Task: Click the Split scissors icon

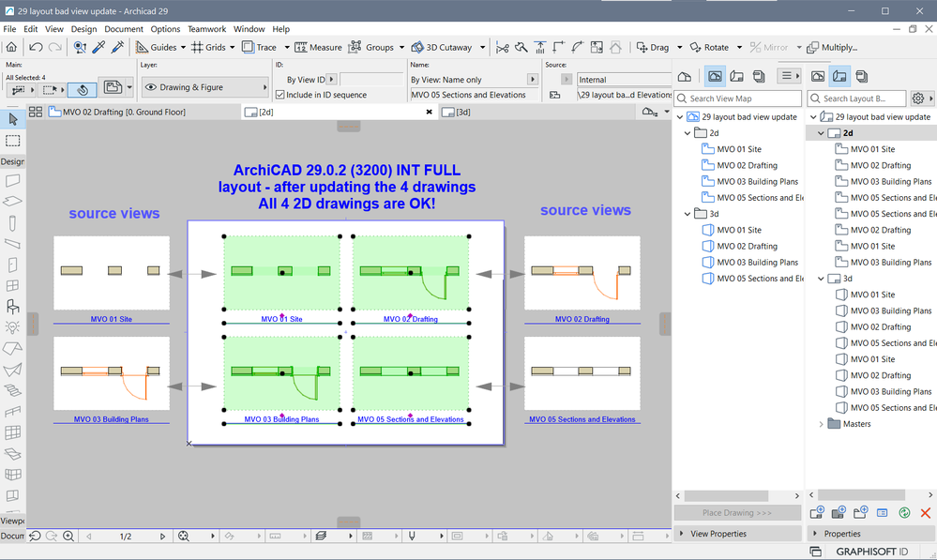Action: [503, 47]
